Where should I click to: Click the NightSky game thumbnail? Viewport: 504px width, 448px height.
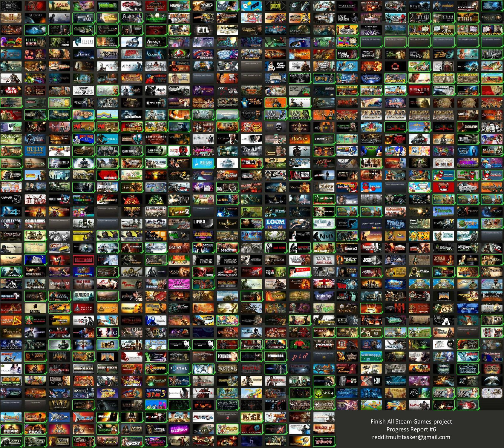(x=324, y=296)
